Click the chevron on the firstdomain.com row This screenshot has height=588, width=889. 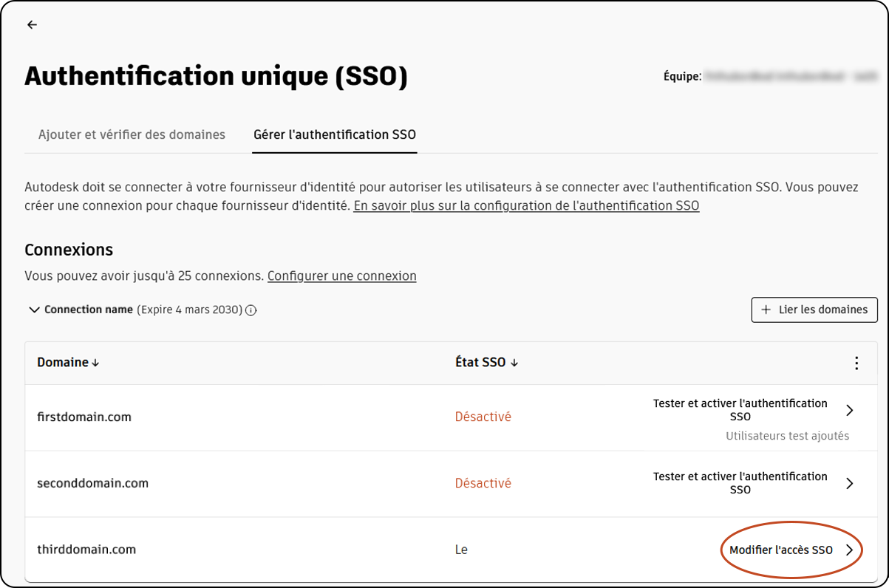850,409
